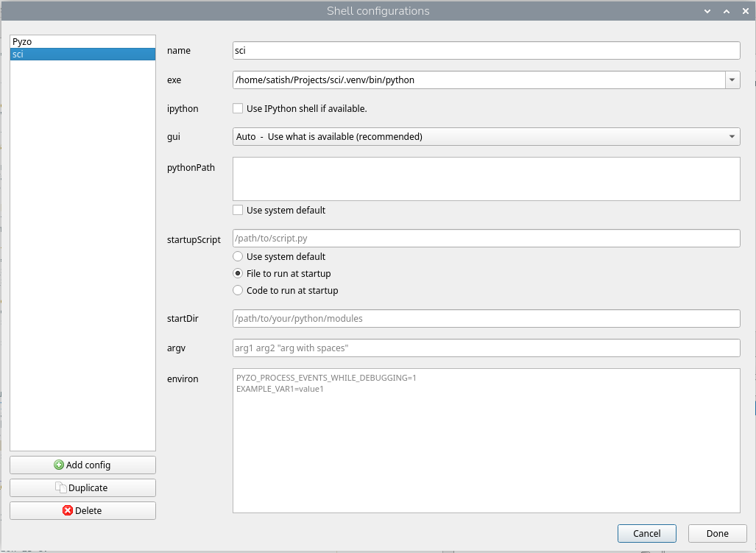Open the gui Auto dropdown
This screenshot has height=553, width=756.
pos(486,136)
